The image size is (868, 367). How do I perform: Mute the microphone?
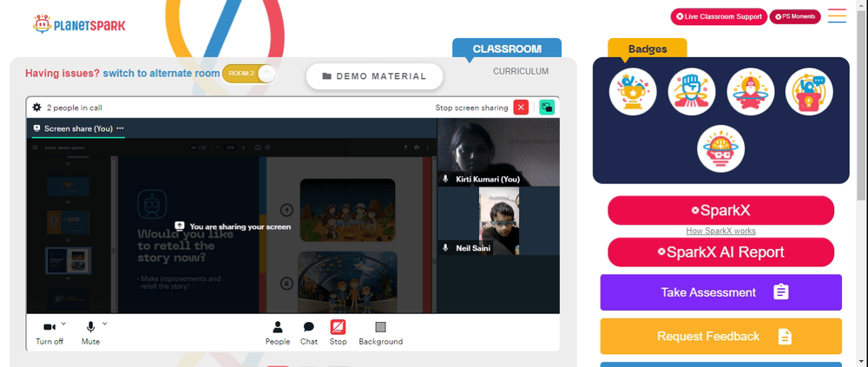91,333
